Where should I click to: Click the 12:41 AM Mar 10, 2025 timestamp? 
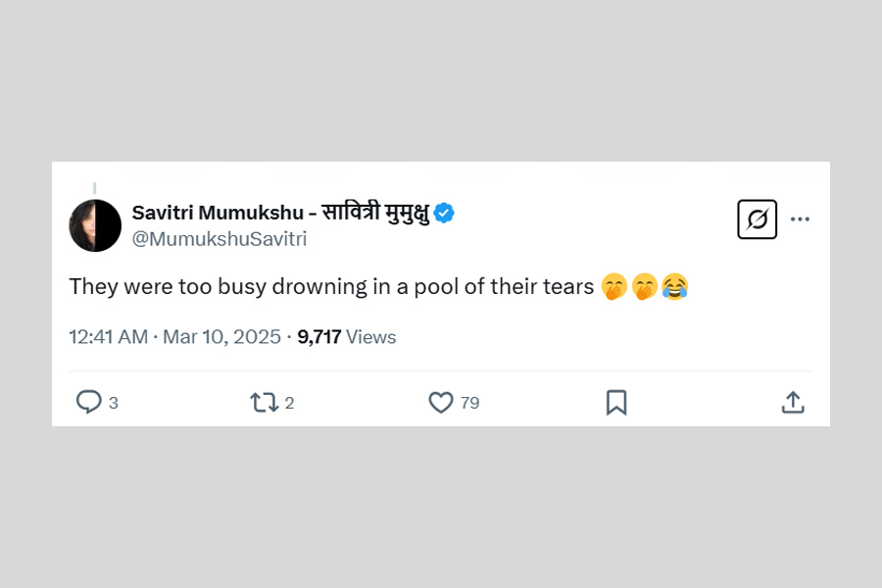[175, 337]
